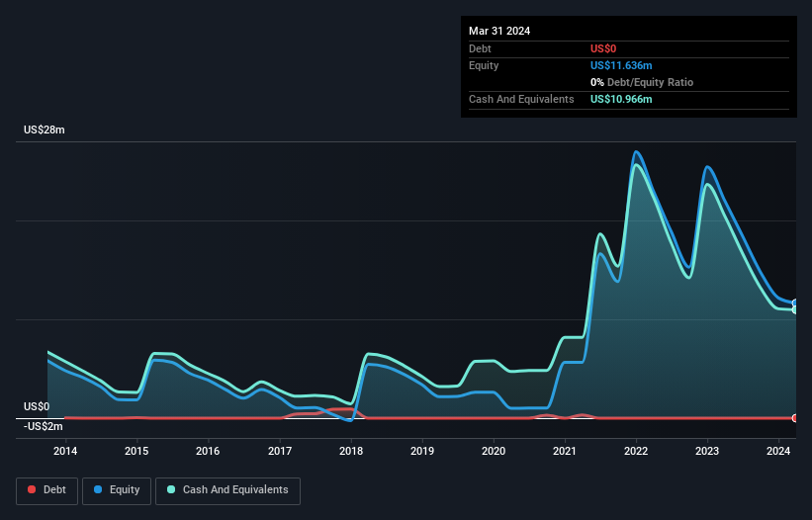Click the Mar 31 2024 tooltip date
Screen dimensions: 812x520
499,31
